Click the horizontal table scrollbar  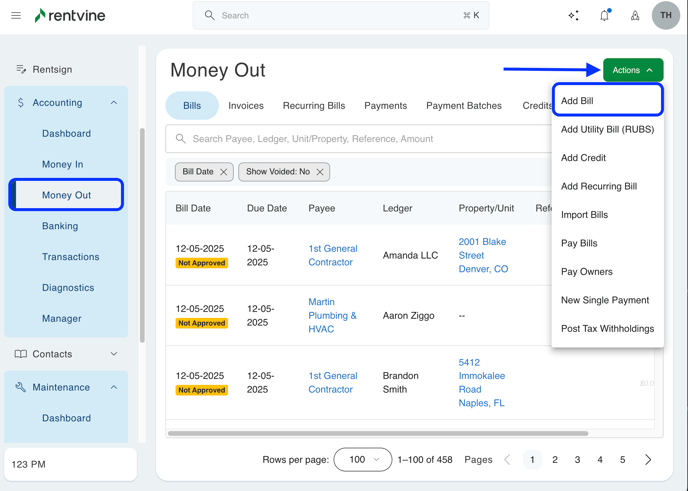click(x=378, y=434)
